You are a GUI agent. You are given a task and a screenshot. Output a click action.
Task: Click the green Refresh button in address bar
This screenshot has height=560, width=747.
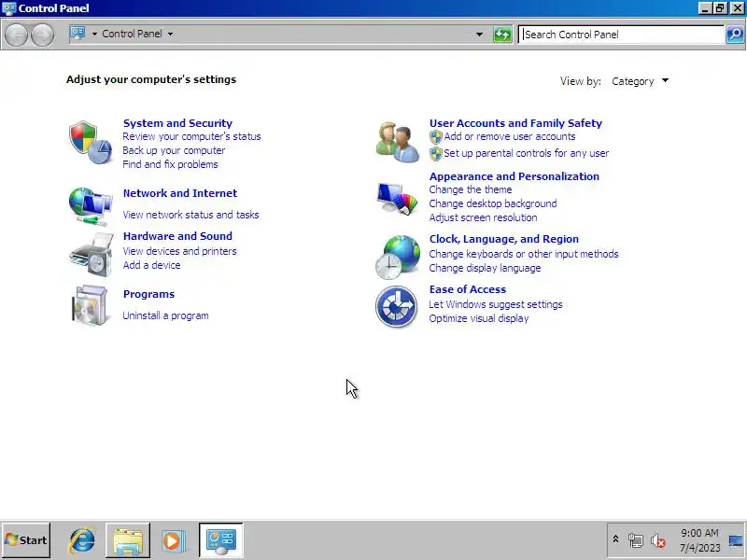point(502,35)
